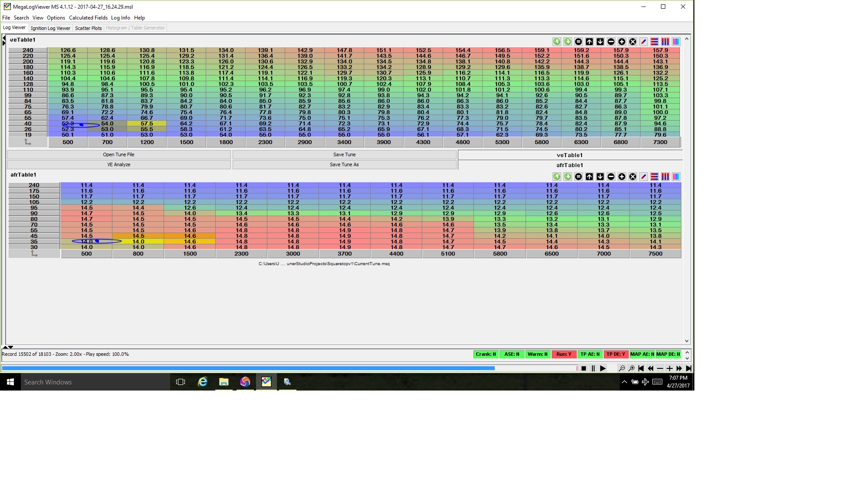Click black up-arrow increase icon in veTable1 toolbar
Image resolution: width=868 pixels, height=486 pixels.
pos(589,42)
